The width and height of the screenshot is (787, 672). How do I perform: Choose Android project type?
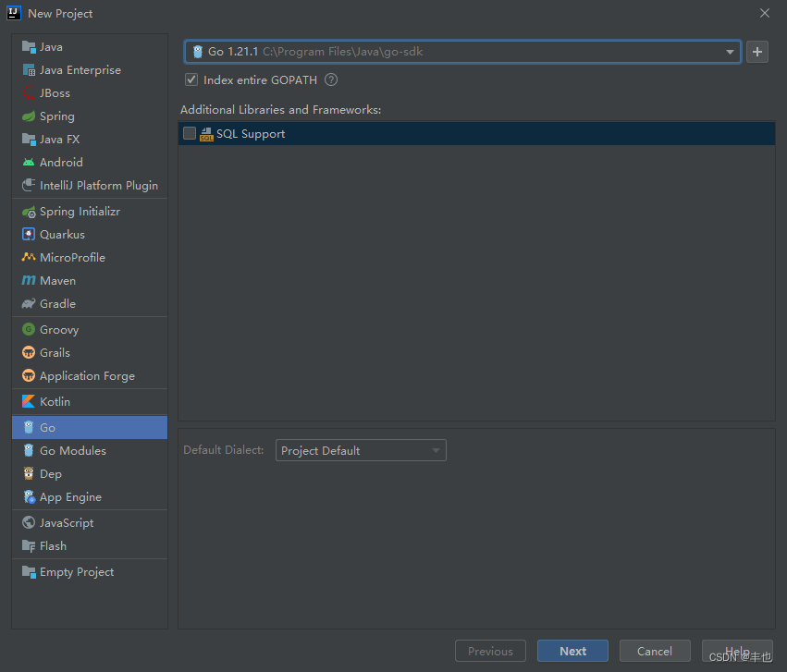tap(90, 162)
